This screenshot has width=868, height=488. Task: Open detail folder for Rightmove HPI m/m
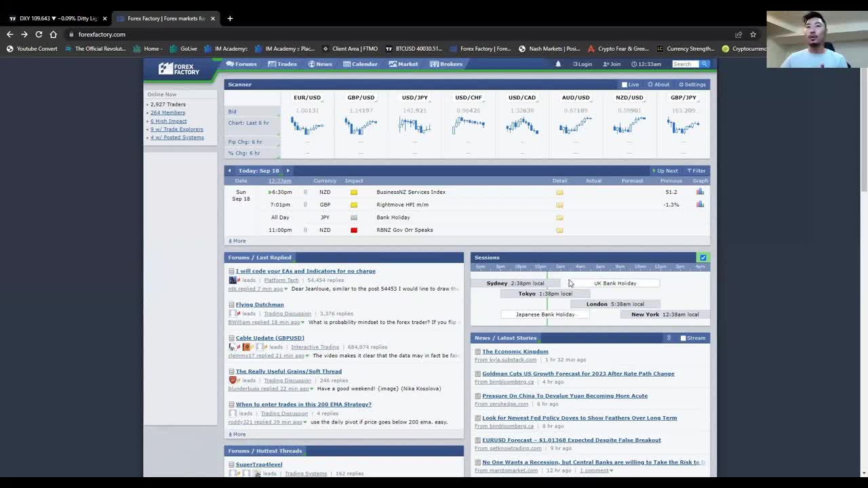[559, 205]
